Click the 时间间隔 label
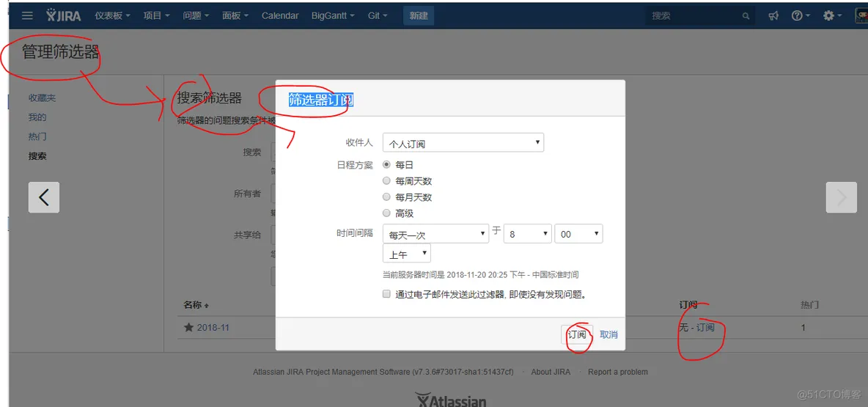 pos(355,234)
